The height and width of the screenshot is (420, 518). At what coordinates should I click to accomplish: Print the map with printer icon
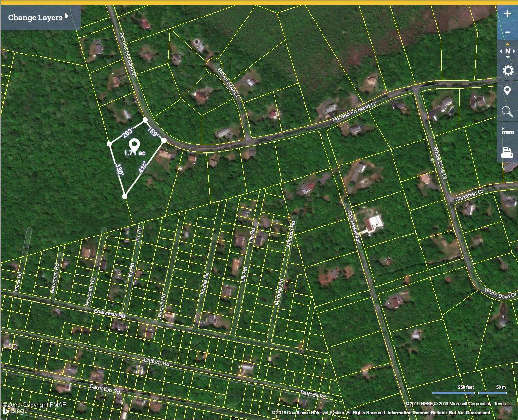507,153
